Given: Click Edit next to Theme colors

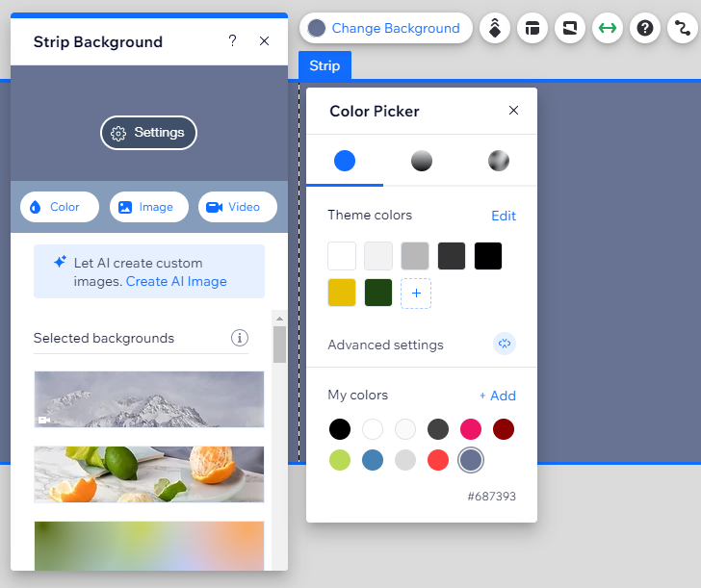Looking at the screenshot, I should pyautogui.click(x=504, y=216).
